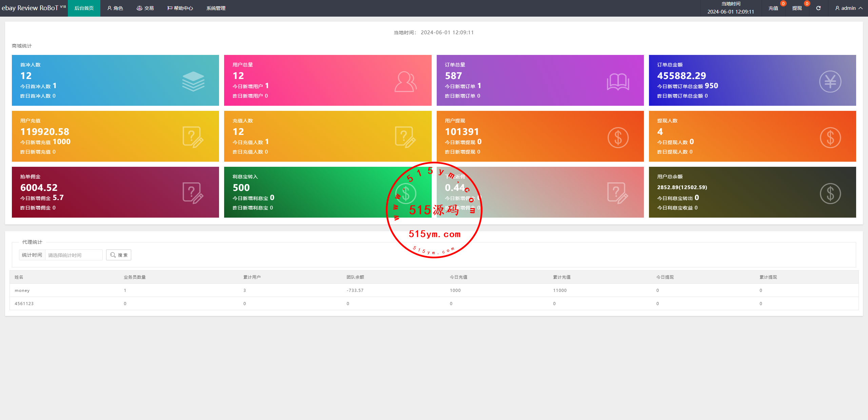Image resolution: width=868 pixels, height=420 pixels.
Task: Open the 系统管理 menu
Action: pyautogui.click(x=216, y=8)
